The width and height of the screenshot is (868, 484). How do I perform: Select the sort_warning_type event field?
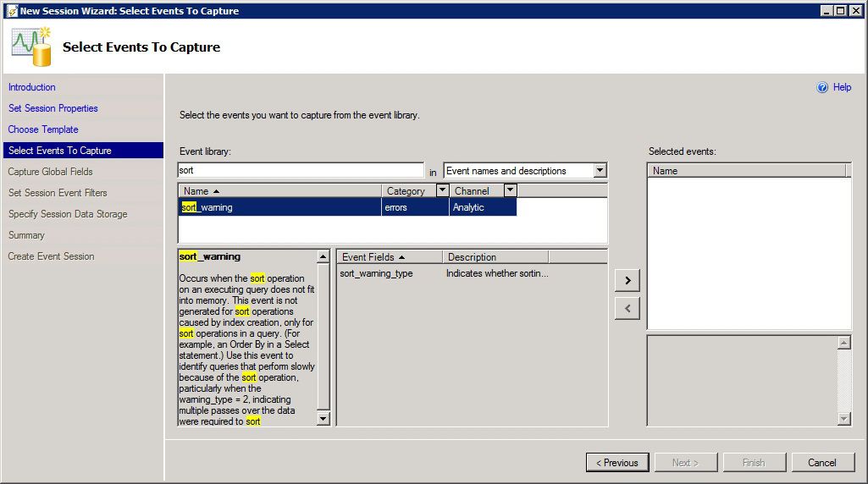tap(377, 273)
